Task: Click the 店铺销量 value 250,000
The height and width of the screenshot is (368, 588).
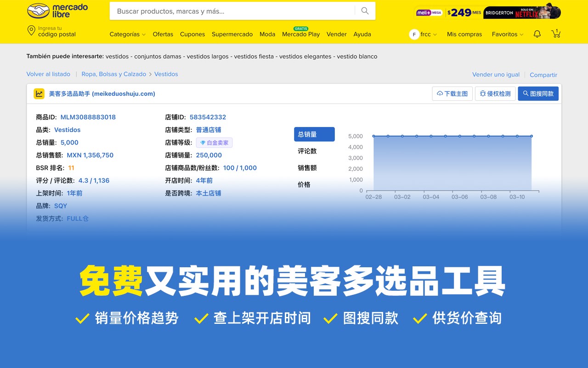Action: point(209,155)
